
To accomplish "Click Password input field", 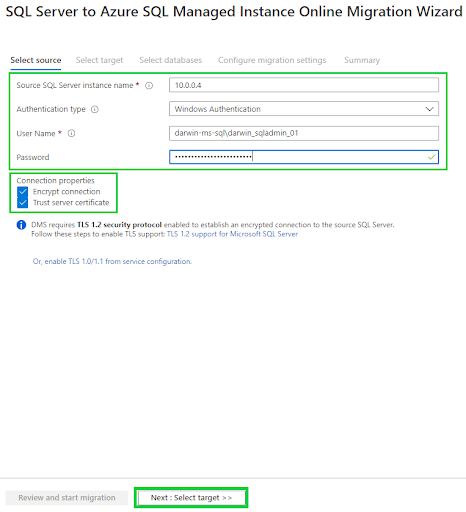I will [x=304, y=157].
